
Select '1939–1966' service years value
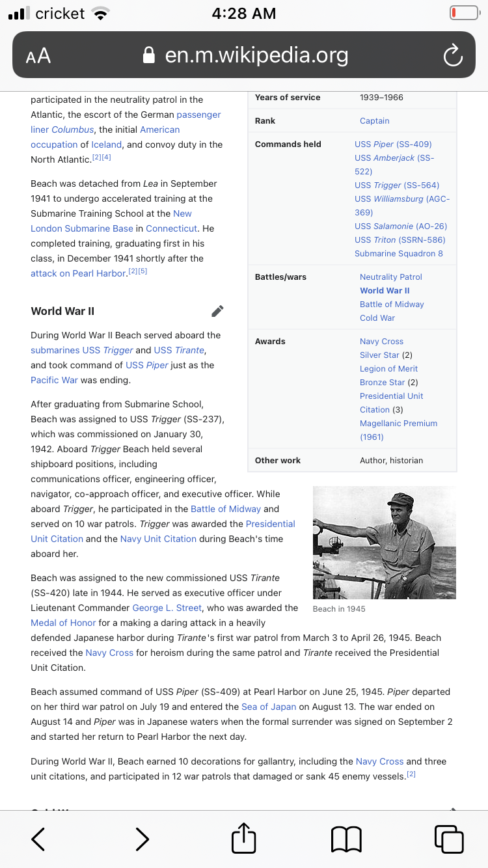381,98
